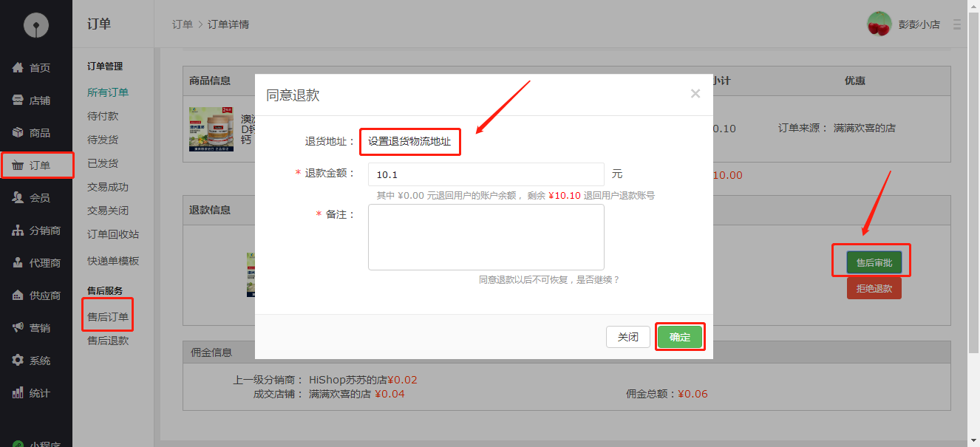Viewport: 980px width, 447px height.
Task: Switch to 售后退款 menu item
Action: (x=109, y=340)
